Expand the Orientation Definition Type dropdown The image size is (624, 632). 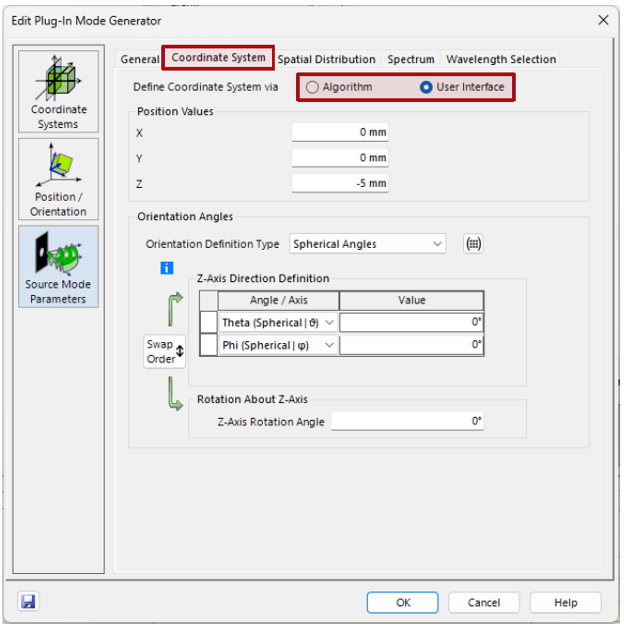[x=368, y=244]
